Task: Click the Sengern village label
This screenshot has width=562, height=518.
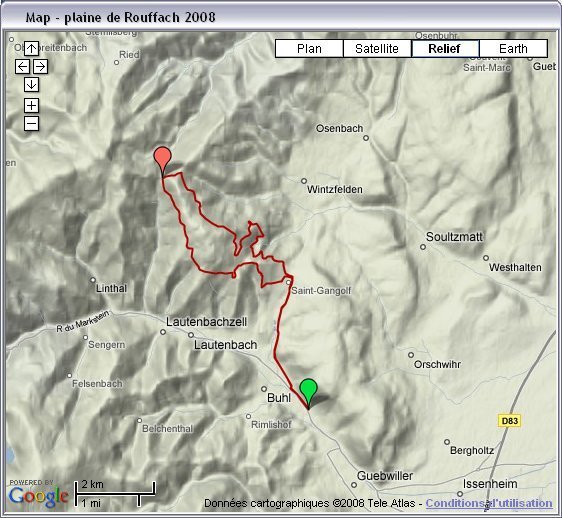Action: click(107, 345)
